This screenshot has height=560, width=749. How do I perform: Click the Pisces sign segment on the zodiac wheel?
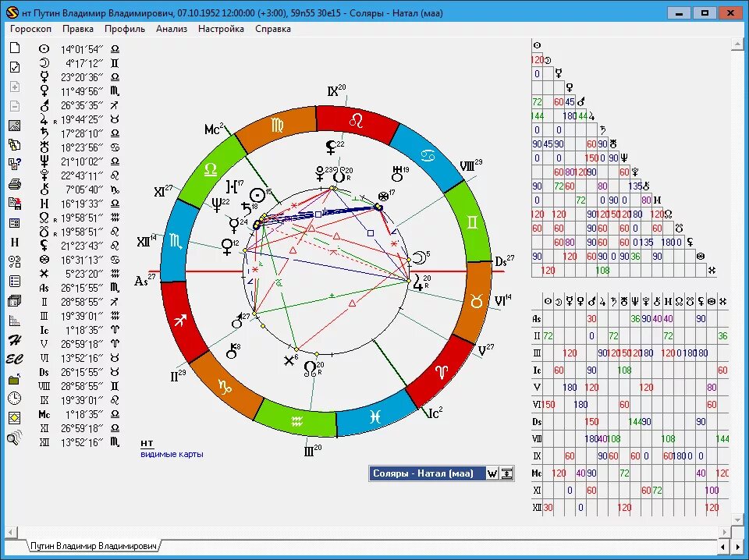(375, 417)
